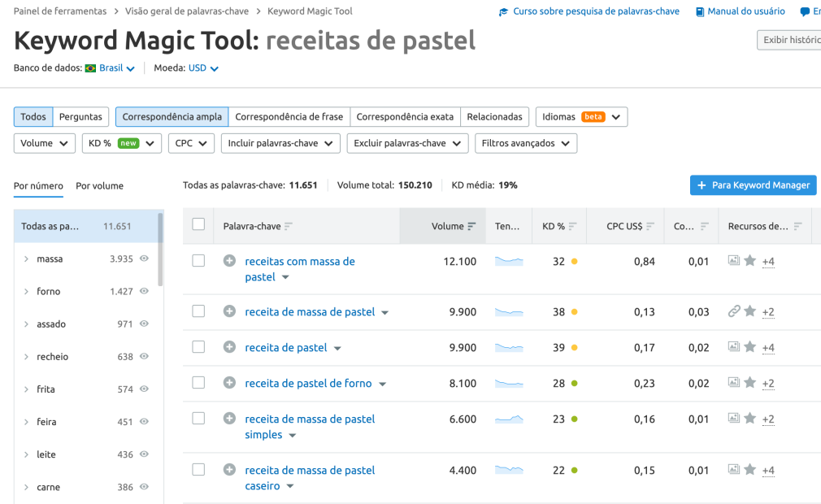Toggle eye icon for 'recheio' group

coord(144,356)
